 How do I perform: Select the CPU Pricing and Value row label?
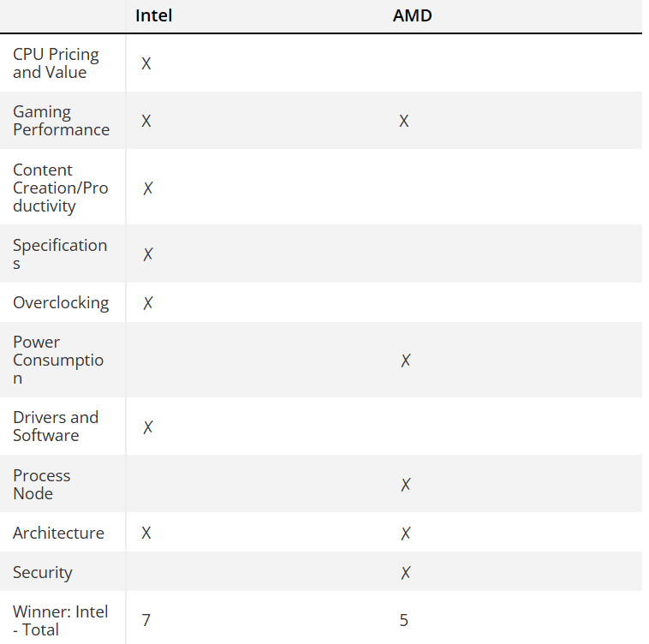[x=56, y=63]
